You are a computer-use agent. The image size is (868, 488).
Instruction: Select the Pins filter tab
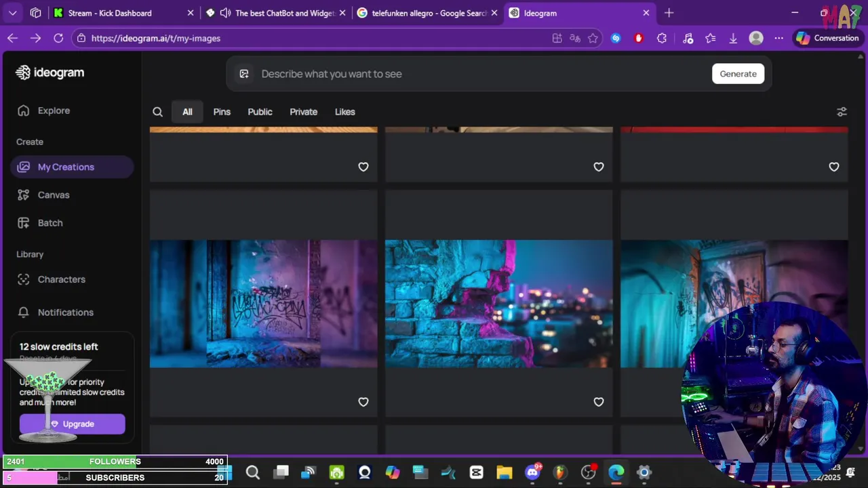pyautogui.click(x=222, y=112)
